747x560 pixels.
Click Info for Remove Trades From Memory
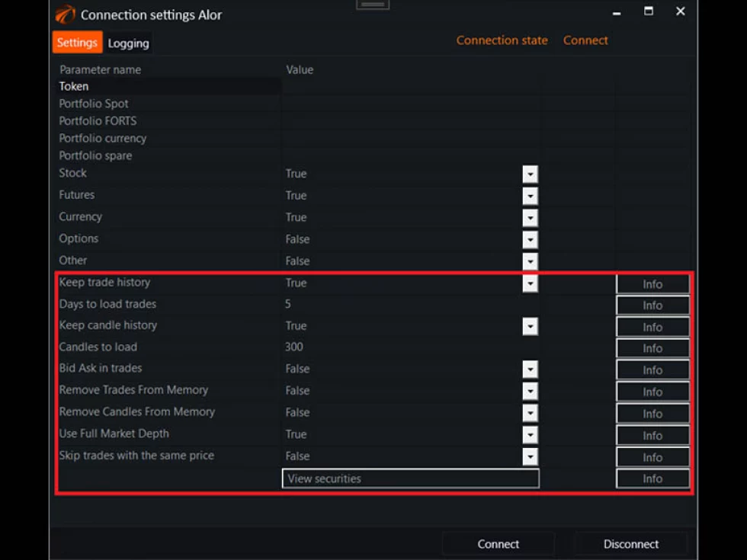coord(652,392)
